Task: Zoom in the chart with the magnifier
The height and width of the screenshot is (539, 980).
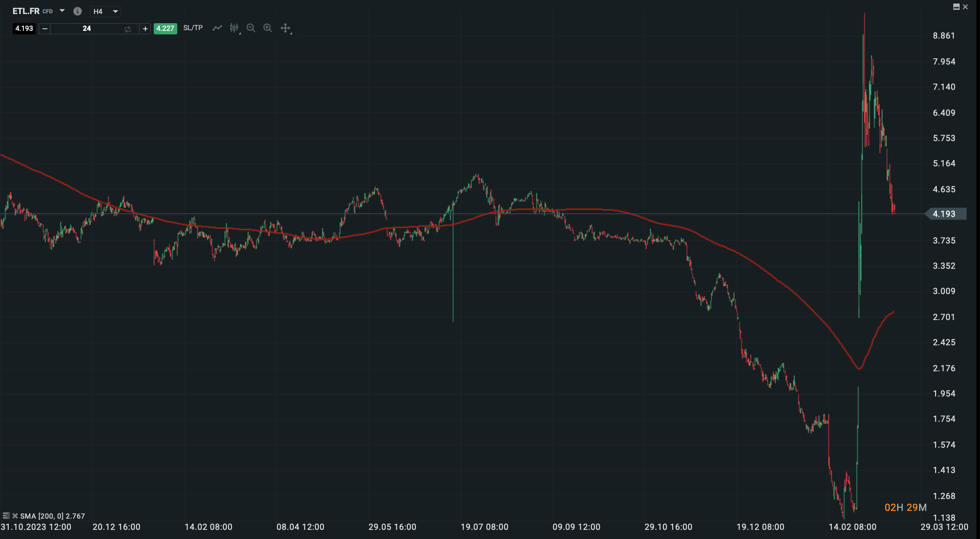Action: coord(268,28)
